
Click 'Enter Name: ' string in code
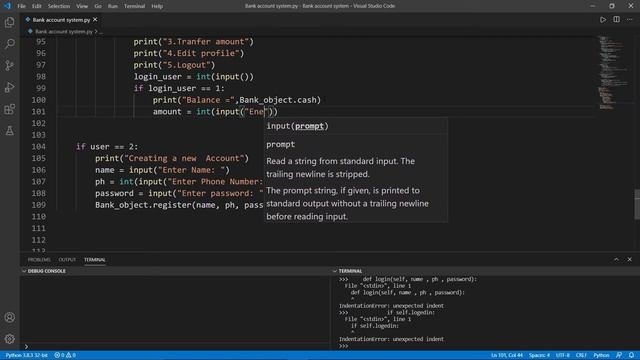point(191,170)
